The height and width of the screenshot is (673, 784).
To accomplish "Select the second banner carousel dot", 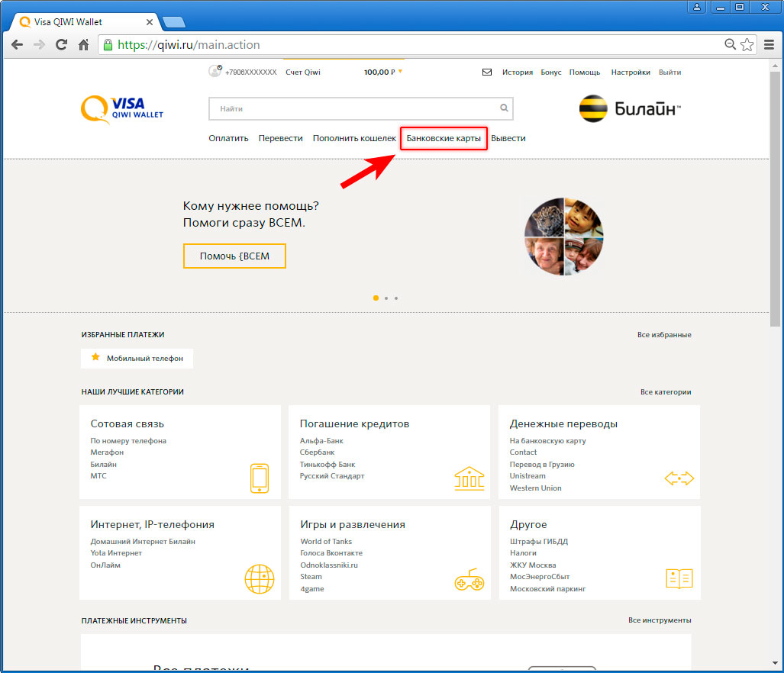I will point(386,298).
